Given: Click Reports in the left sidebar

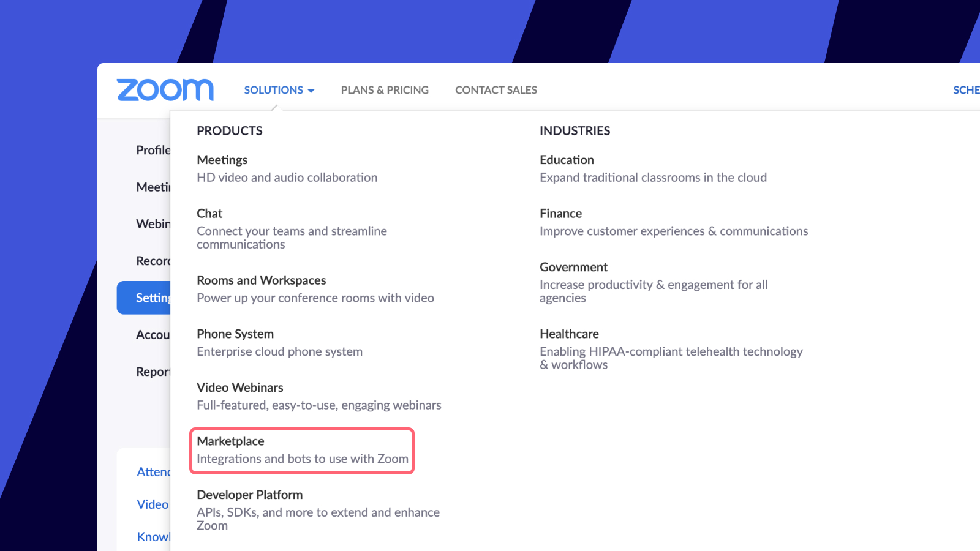Looking at the screenshot, I should (154, 372).
